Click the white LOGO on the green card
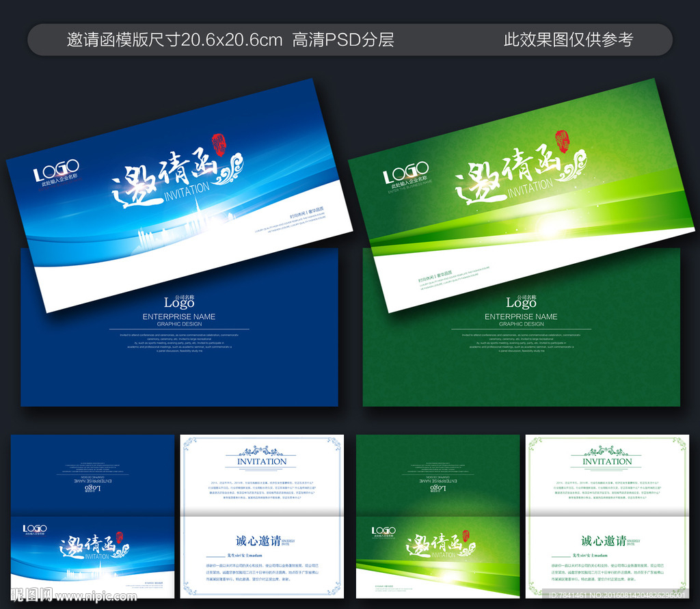 pyautogui.click(x=406, y=172)
